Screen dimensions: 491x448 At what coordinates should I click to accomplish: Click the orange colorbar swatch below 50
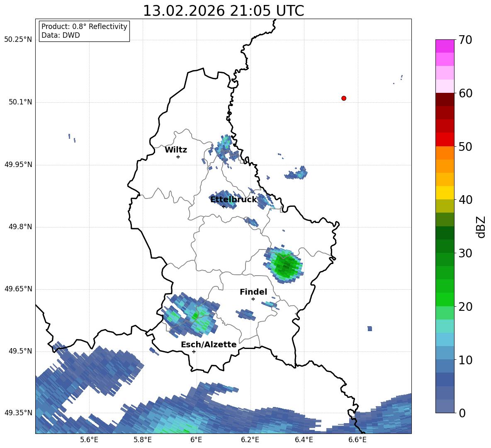pyautogui.click(x=445, y=153)
